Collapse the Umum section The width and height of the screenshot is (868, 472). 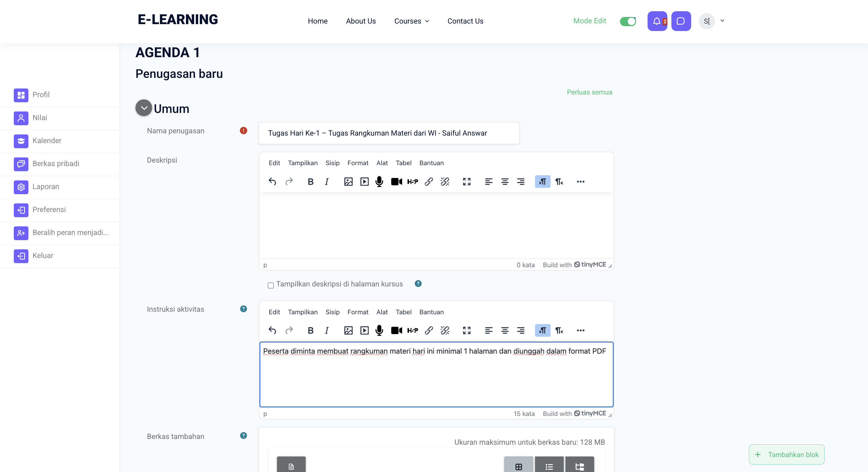(x=144, y=108)
